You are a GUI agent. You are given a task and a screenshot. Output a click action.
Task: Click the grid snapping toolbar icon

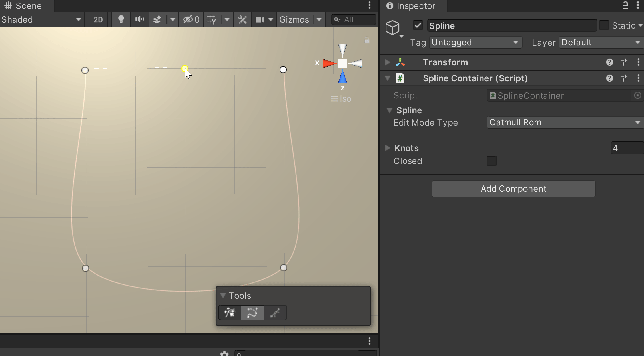212,19
